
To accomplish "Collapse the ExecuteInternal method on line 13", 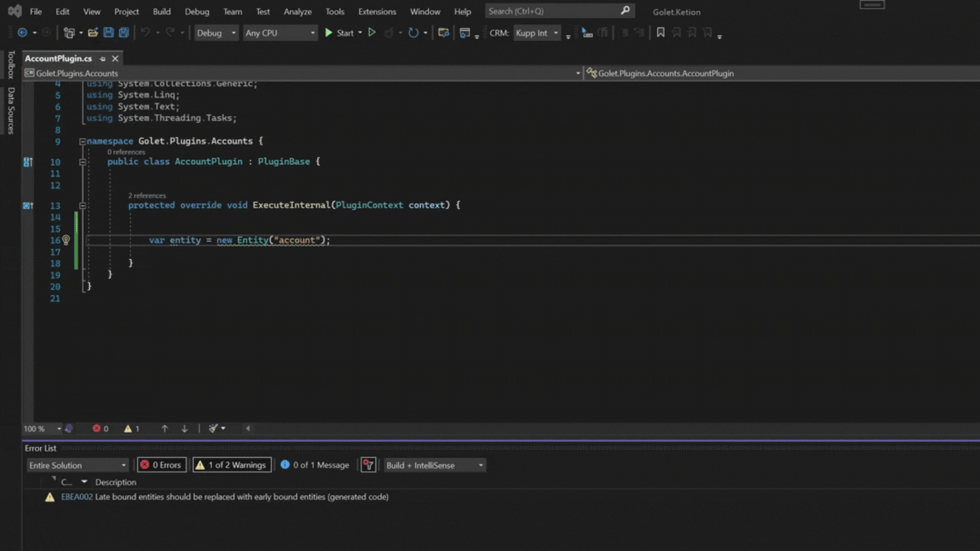I will coord(83,205).
